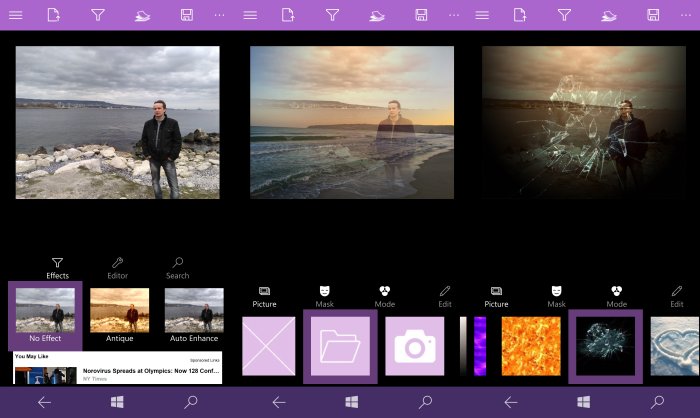Tap filter funnel icon in middle screen toolbar

pyautogui.click(x=332, y=15)
